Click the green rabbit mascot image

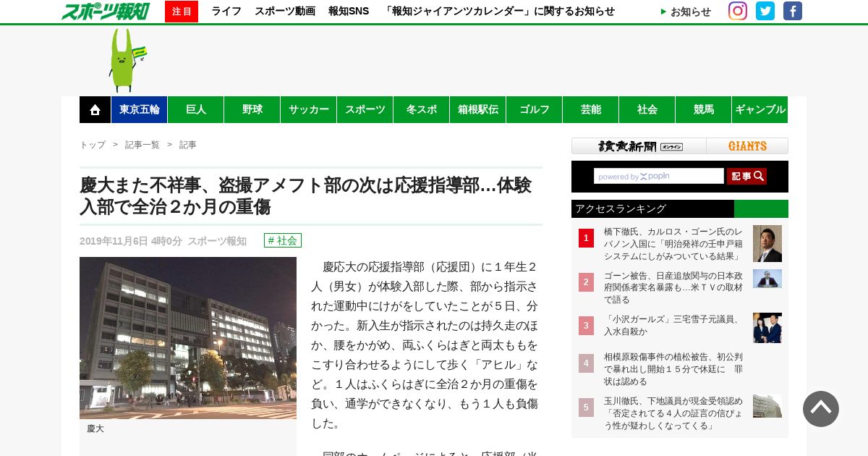(x=127, y=60)
